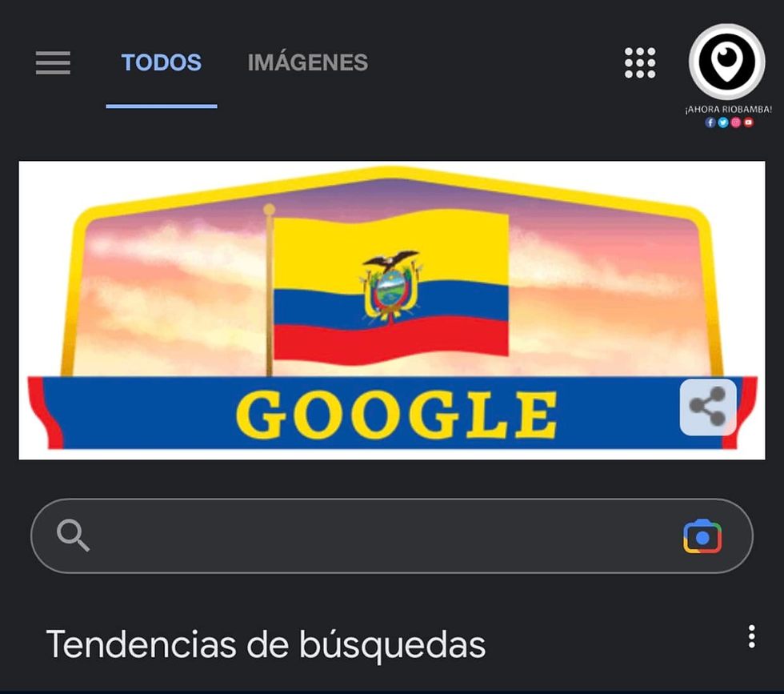This screenshot has height=694, width=784.
Task: Click the Twitter icon under Ahora Riobamba
Action: coord(723,122)
